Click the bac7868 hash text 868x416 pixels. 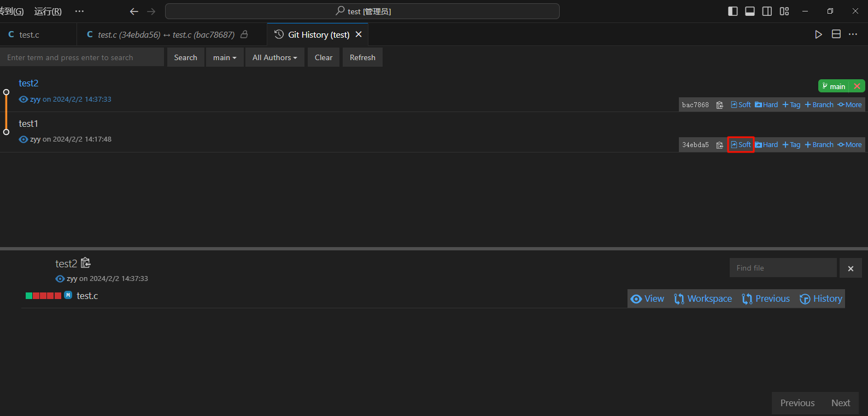pos(695,105)
